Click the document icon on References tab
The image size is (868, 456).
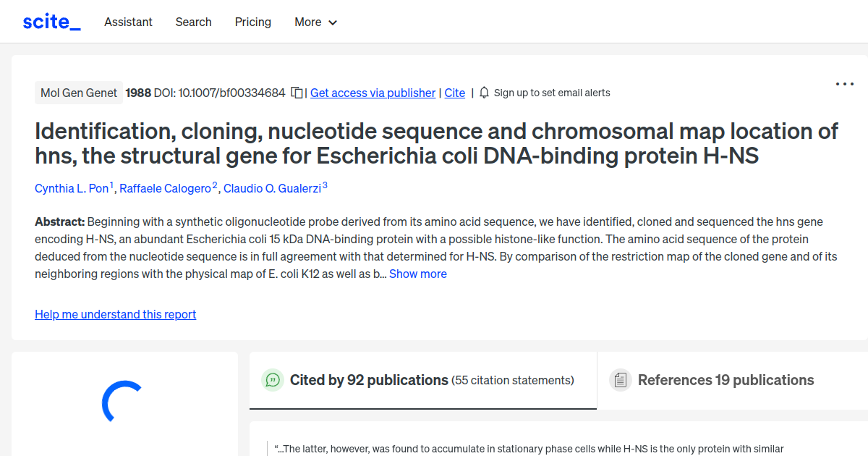pyautogui.click(x=620, y=379)
